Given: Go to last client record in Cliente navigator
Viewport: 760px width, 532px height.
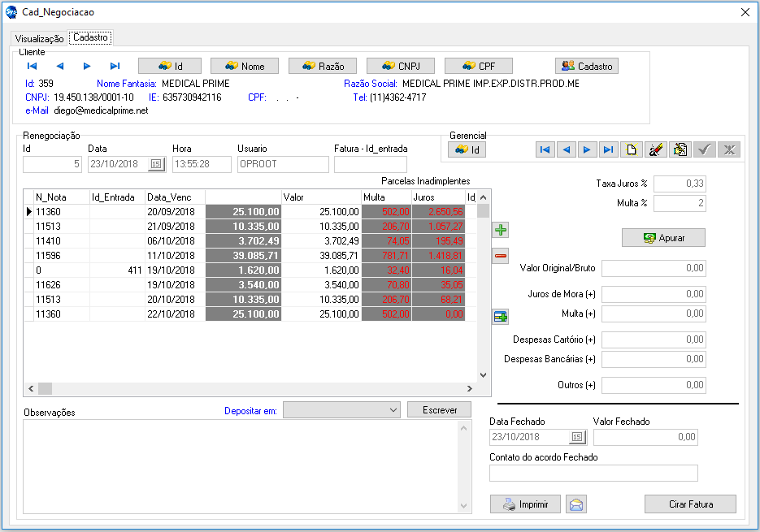Looking at the screenshot, I should pos(115,67).
